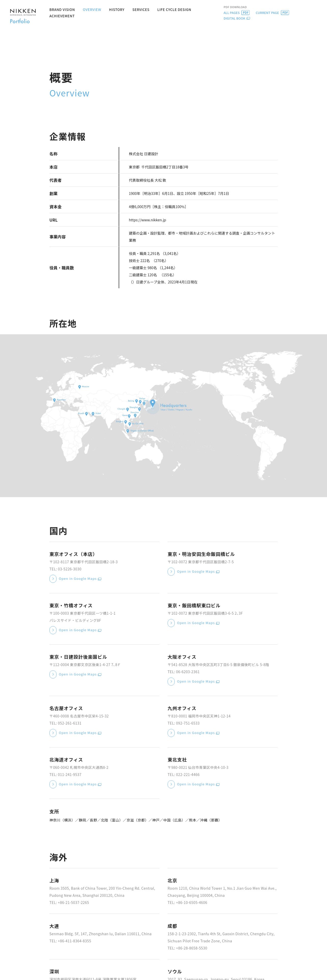
Task: Open LIFE CYCLE DESIGN page
Action: pyautogui.click(x=174, y=9)
